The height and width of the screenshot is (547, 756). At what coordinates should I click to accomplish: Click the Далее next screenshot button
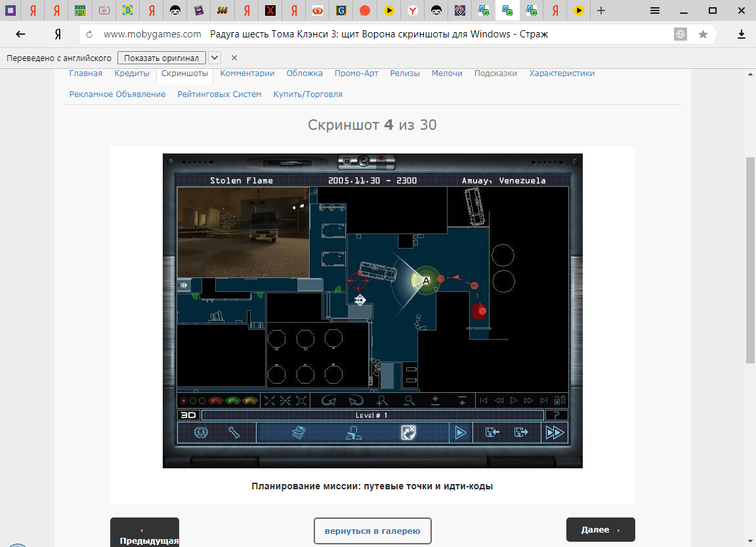pyautogui.click(x=600, y=530)
